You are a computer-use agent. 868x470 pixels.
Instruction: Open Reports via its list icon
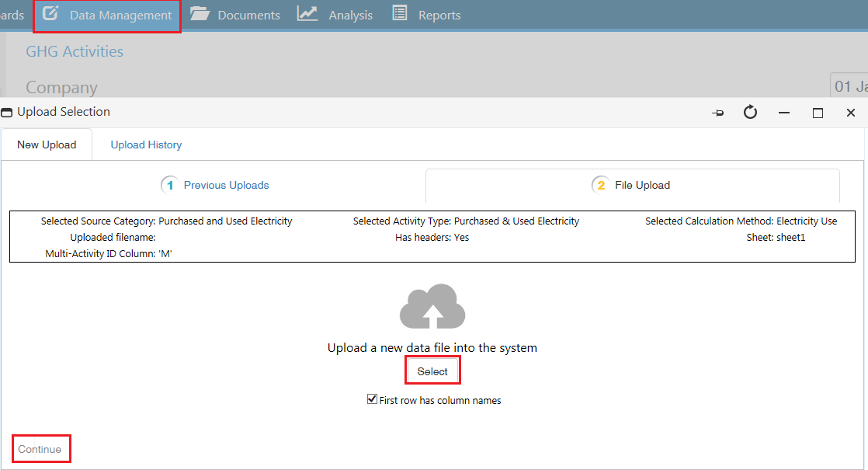(401, 13)
